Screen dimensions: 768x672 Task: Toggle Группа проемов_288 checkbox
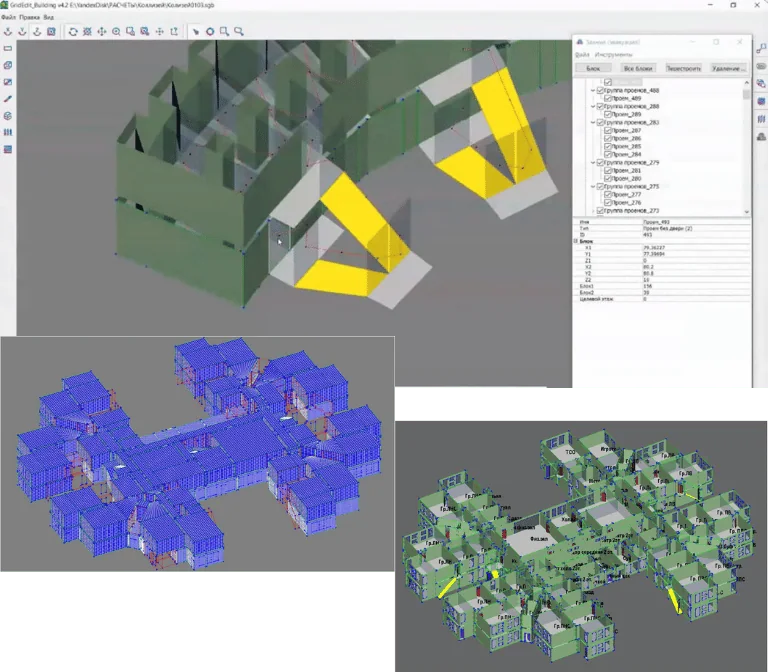point(600,106)
